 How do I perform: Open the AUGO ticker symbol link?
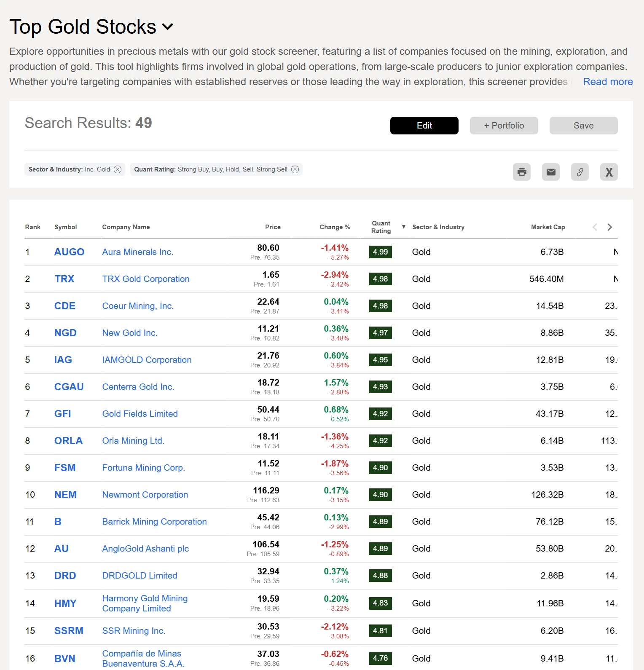(69, 252)
